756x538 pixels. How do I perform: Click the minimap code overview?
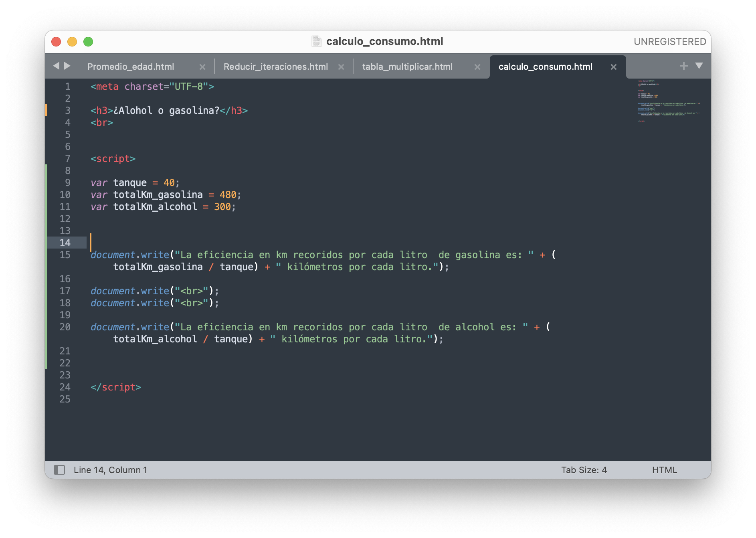pyautogui.click(x=669, y=101)
